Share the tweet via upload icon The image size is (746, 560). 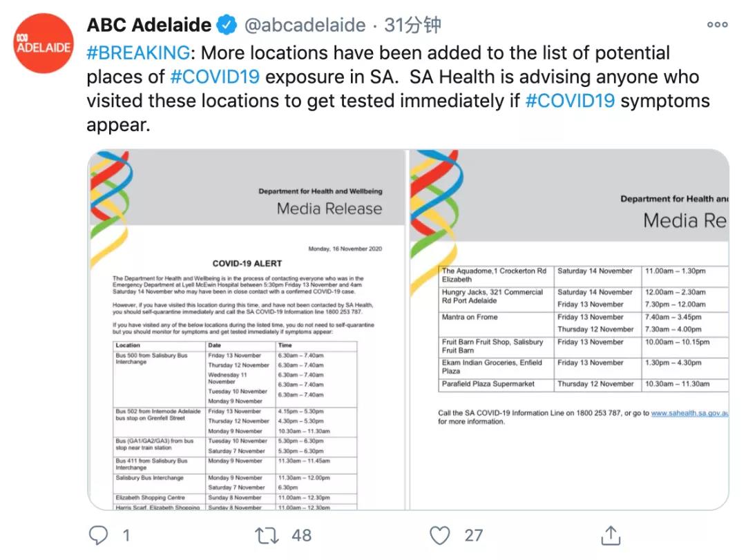pos(611,535)
